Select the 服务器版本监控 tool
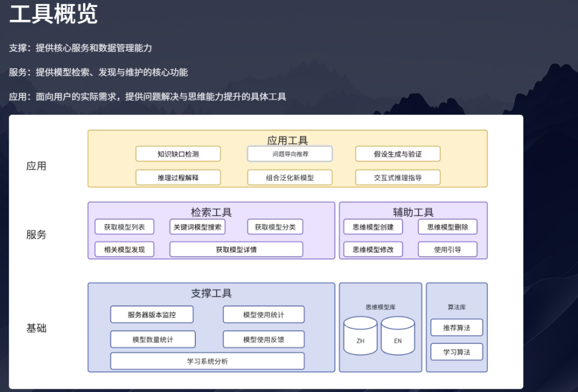578x392 pixels. (153, 314)
